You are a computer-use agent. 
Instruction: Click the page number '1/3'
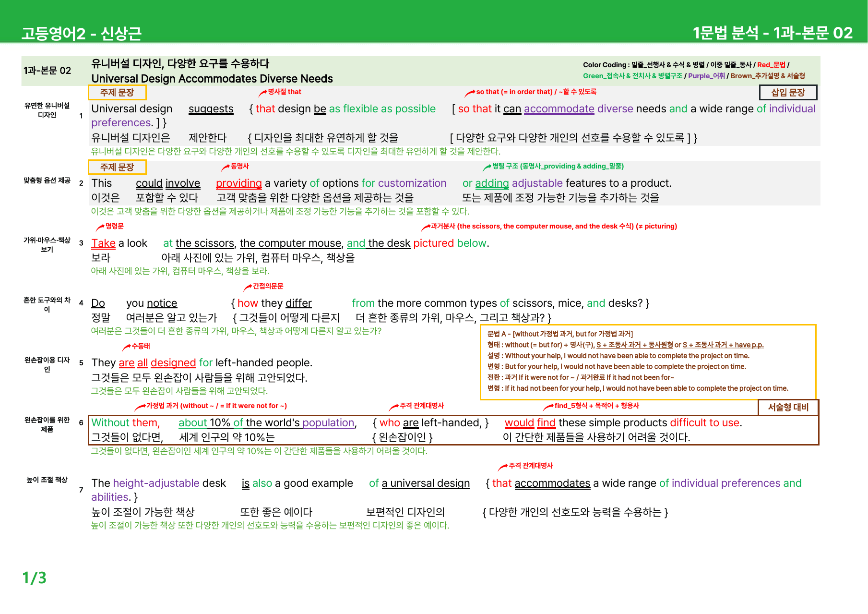(35, 578)
